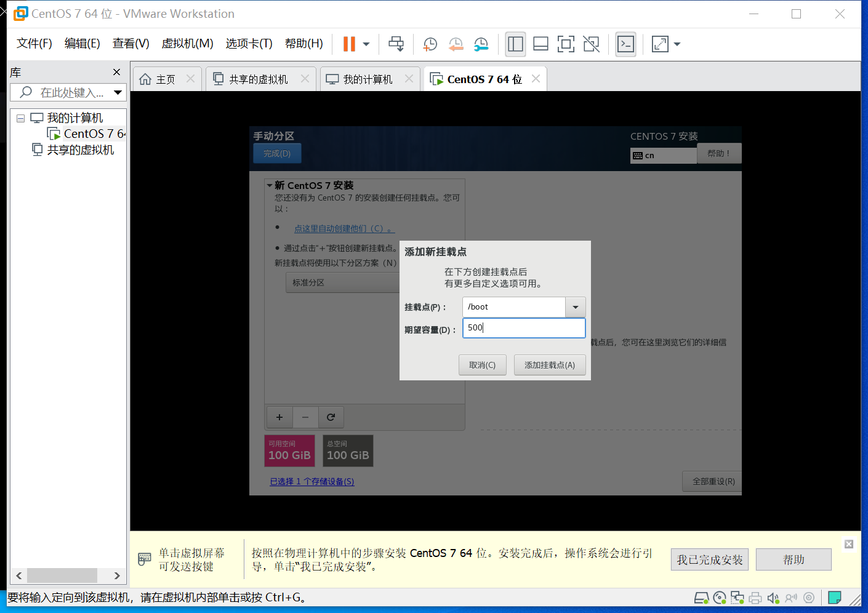The height and width of the screenshot is (613, 868).
Task: Open the 编辑(E) menu
Action: click(x=82, y=43)
